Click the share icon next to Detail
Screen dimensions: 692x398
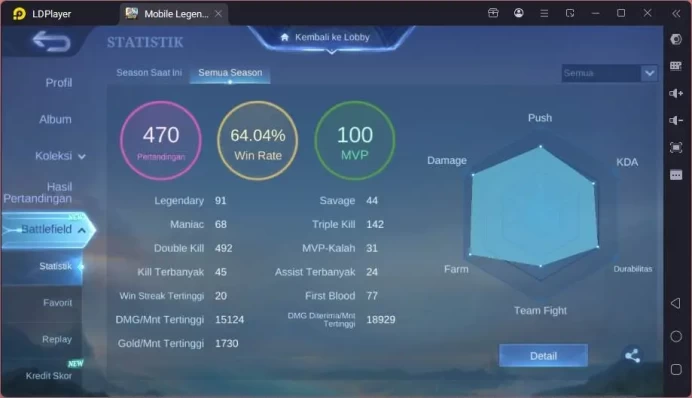pyautogui.click(x=632, y=356)
